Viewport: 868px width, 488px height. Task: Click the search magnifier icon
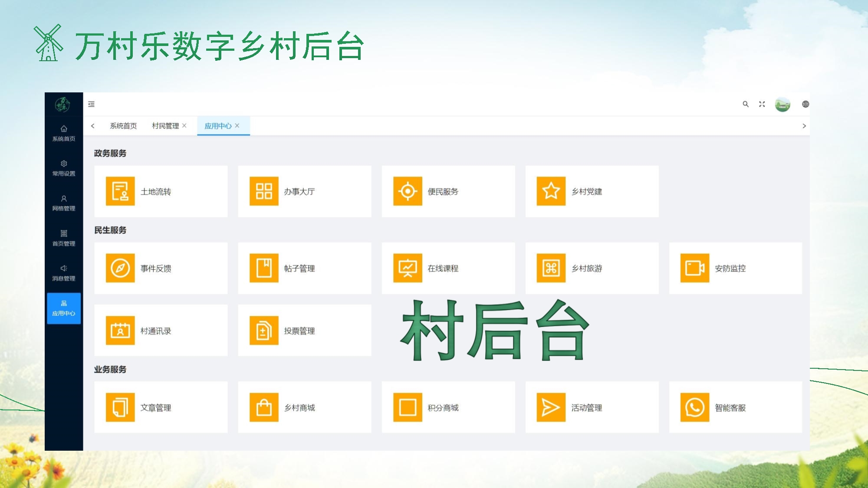(x=746, y=104)
